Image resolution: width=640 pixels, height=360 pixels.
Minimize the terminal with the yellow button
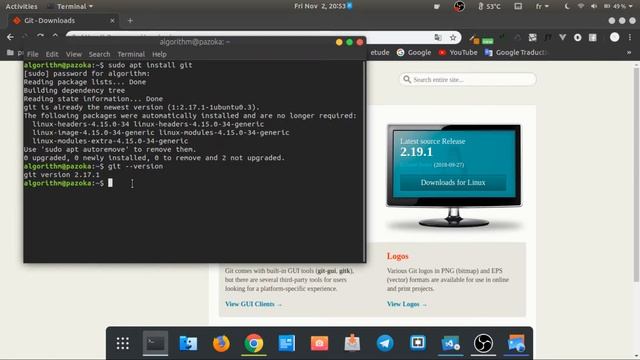coord(339,42)
